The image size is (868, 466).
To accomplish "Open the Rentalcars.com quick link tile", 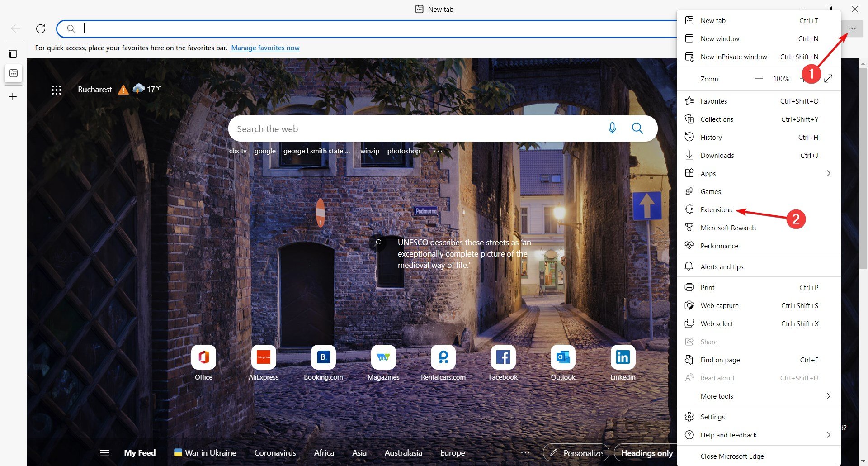I will click(x=443, y=363).
